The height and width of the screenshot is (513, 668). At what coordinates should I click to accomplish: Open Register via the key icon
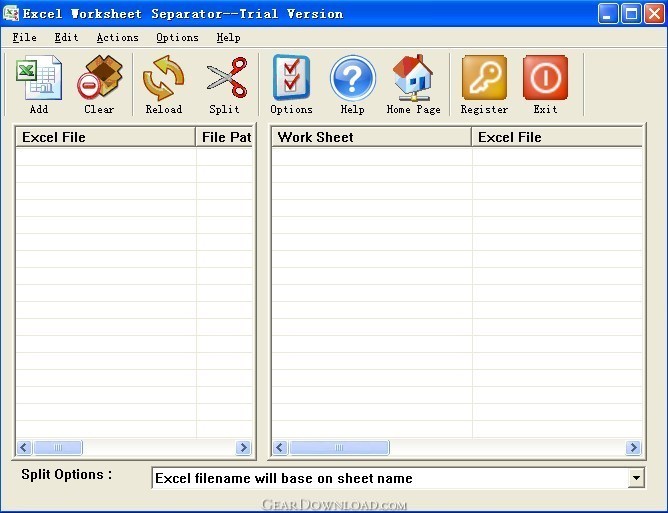coord(484,77)
